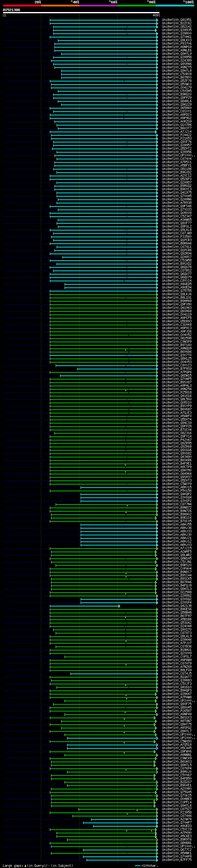Select hit label UniRef100_Q5ZF78
This screenshot has height=868, width=197.
point(176,81)
